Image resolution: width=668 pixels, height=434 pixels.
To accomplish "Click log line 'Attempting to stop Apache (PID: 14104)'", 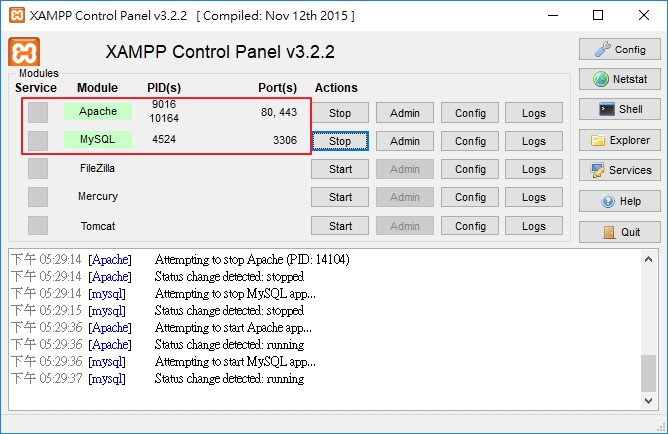I will (252, 259).
